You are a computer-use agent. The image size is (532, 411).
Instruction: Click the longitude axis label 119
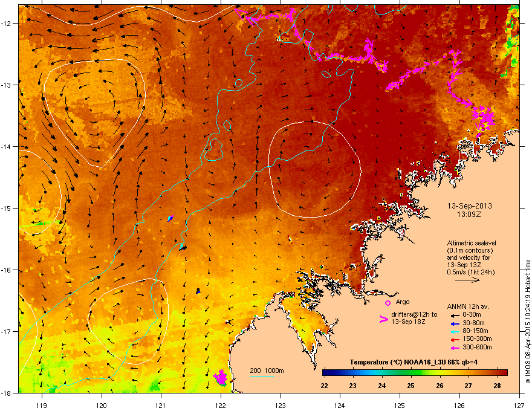(x=42, y=405)
